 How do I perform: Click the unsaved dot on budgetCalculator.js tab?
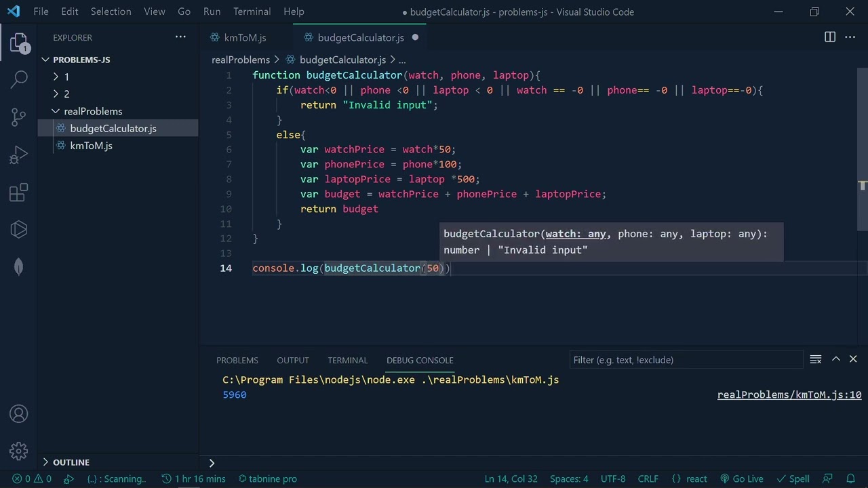415,37
